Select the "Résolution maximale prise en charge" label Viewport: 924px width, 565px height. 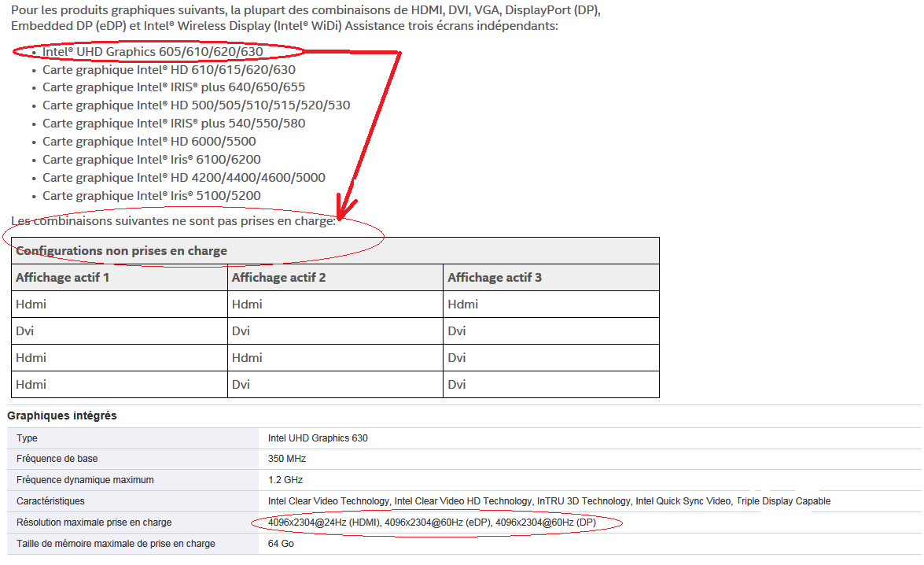(x=94, y=523)
